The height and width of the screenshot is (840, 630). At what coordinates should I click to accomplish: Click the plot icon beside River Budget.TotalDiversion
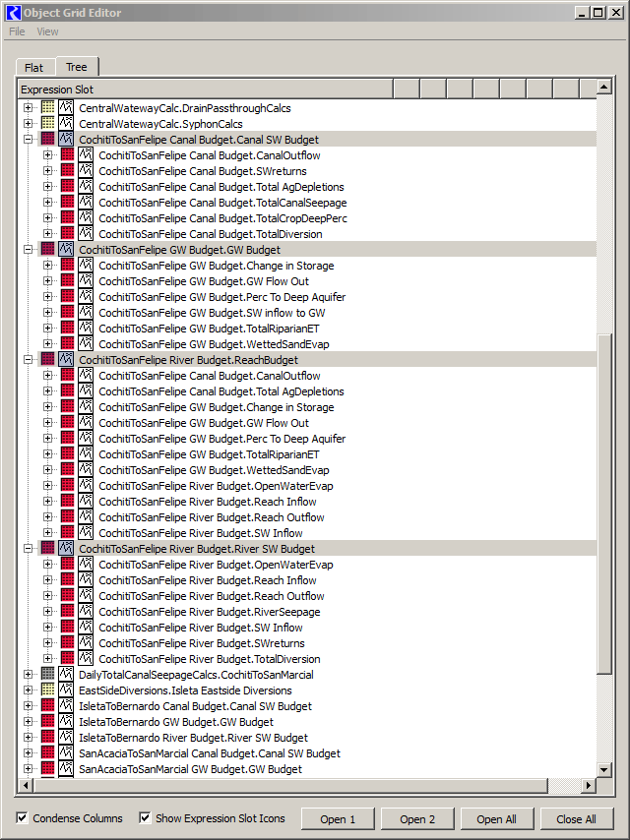[x=86, y=658]
